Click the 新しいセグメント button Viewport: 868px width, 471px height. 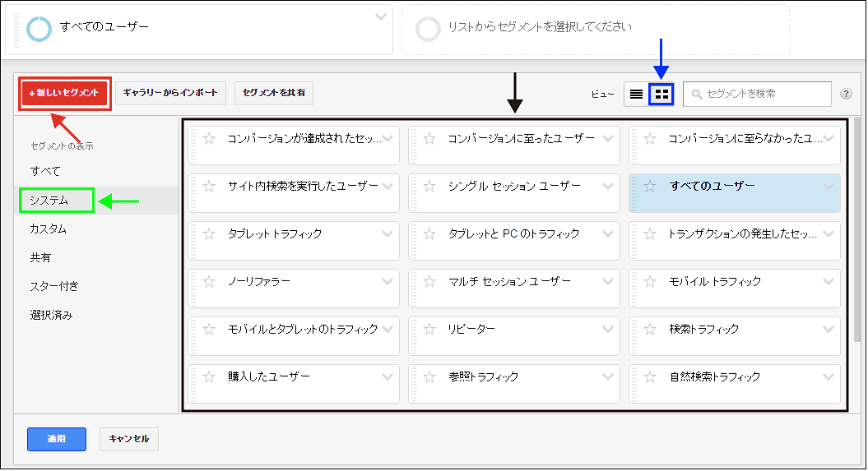[64, 93]
